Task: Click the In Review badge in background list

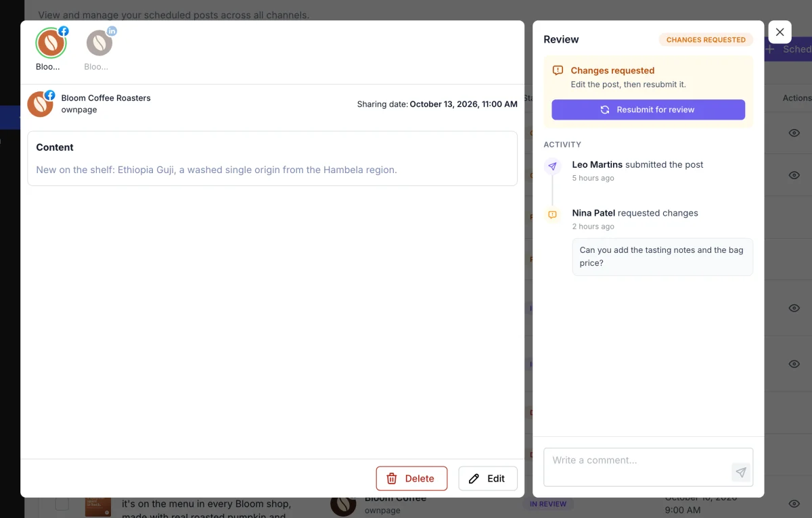Action: coord(548,504)
